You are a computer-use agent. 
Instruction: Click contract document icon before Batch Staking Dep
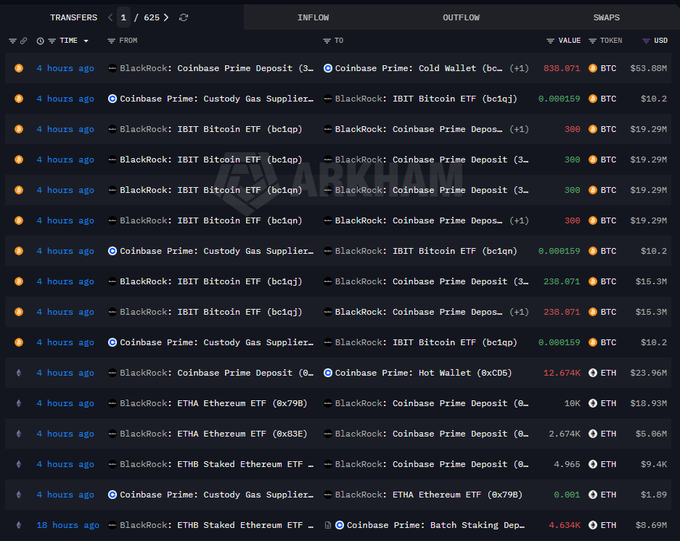coord(328,525)
